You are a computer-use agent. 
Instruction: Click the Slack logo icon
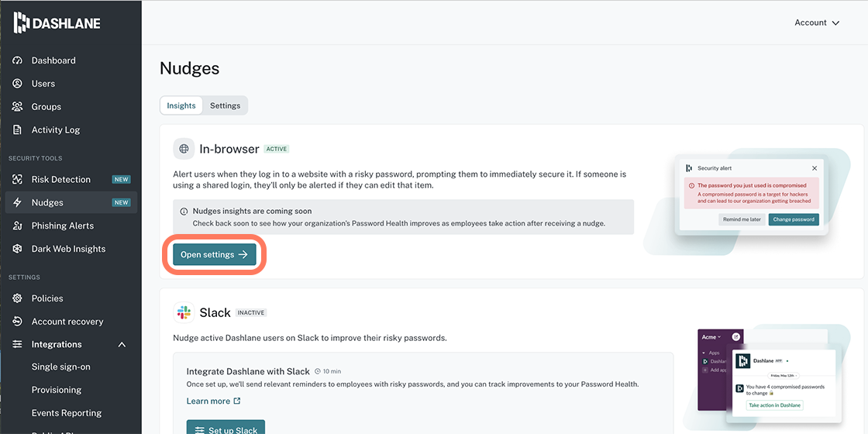tap(184, 313)
